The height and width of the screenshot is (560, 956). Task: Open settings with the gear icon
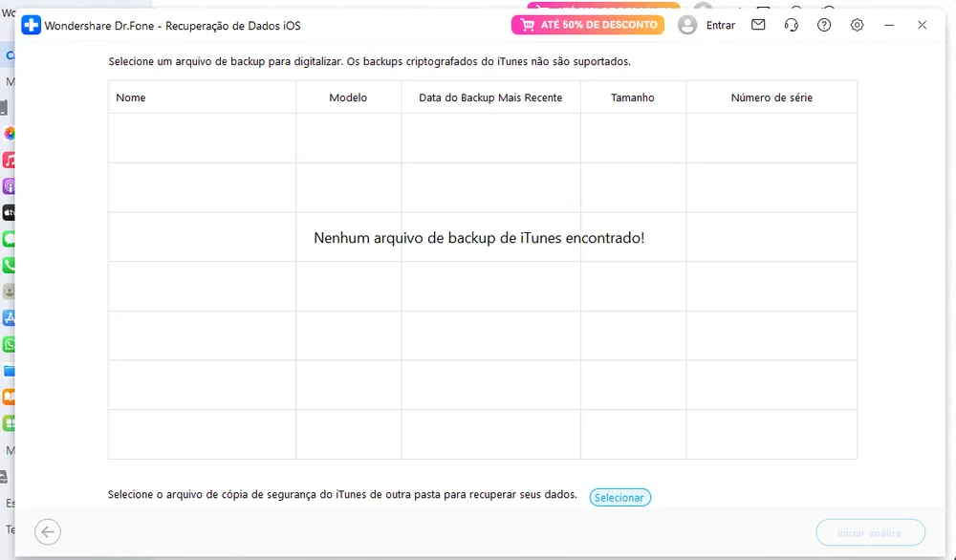(x=858, y=25)
